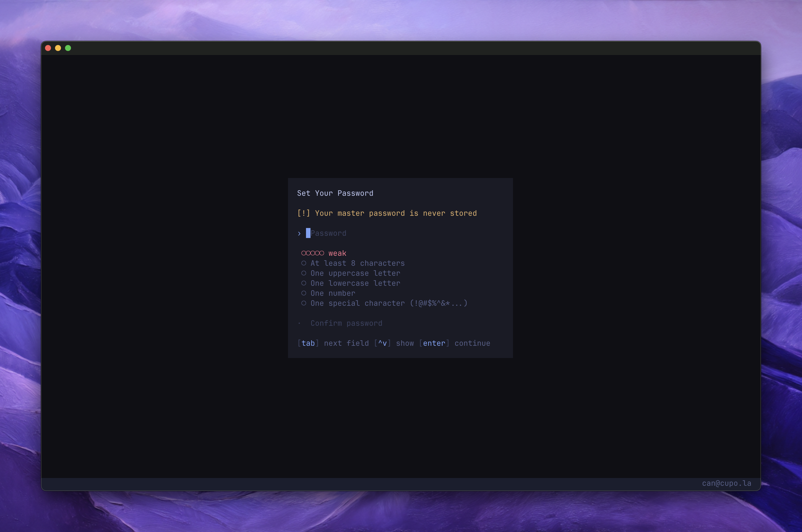Click the 'Set Your Password' heading

coord(335,193)
